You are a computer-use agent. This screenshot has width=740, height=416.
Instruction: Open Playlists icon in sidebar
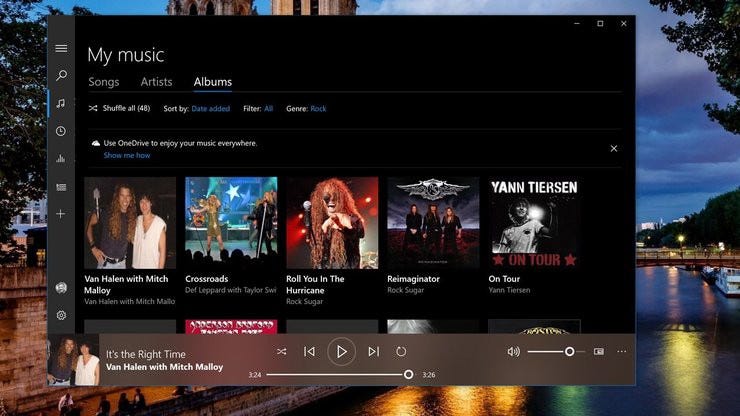[x=61, y=187]
